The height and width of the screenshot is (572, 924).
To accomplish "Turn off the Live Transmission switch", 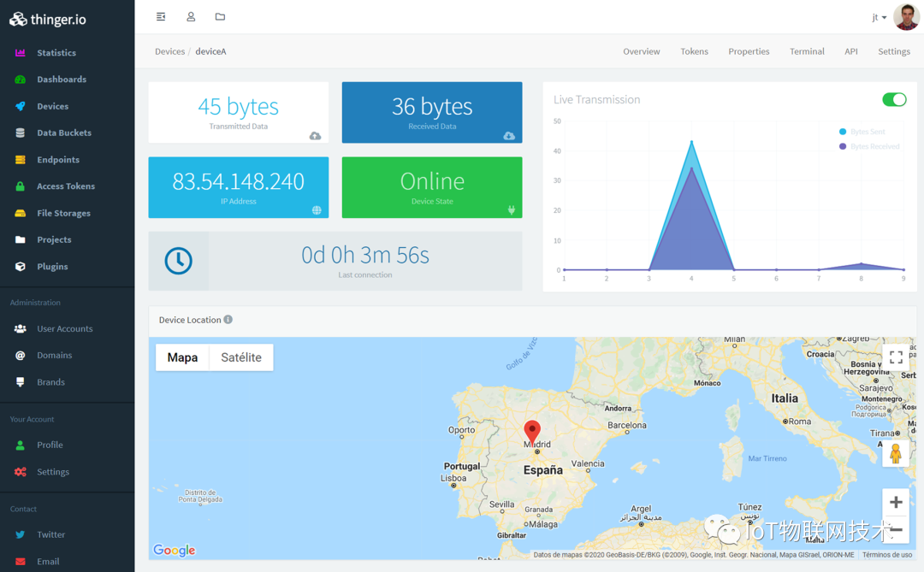I will (894, 99).
